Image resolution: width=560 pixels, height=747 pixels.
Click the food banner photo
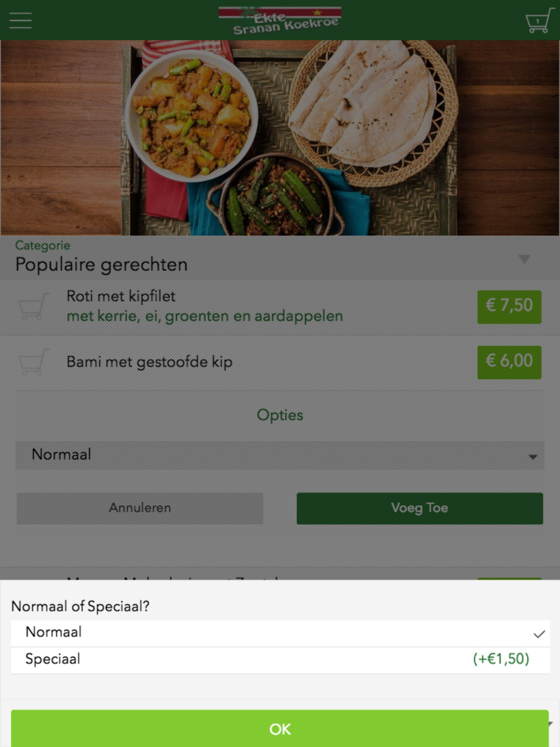coord(280,137)
